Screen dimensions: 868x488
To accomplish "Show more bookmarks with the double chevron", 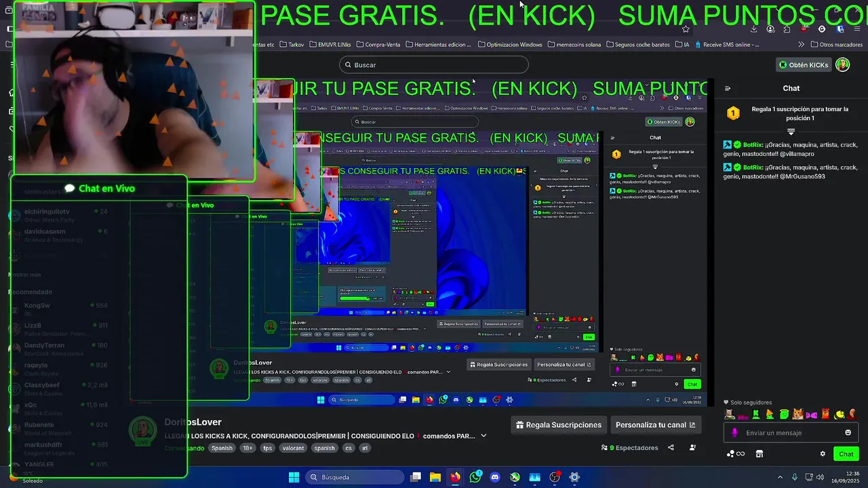I will (x=801, y=45).
